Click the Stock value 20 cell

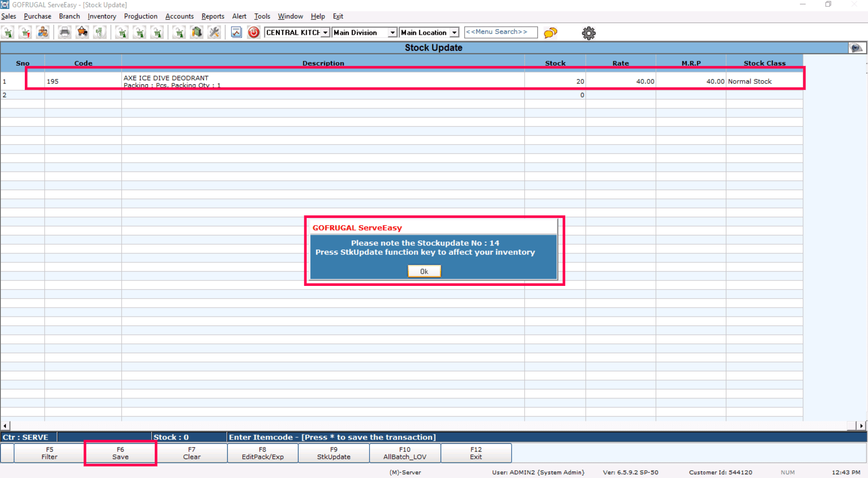[555, 82]
